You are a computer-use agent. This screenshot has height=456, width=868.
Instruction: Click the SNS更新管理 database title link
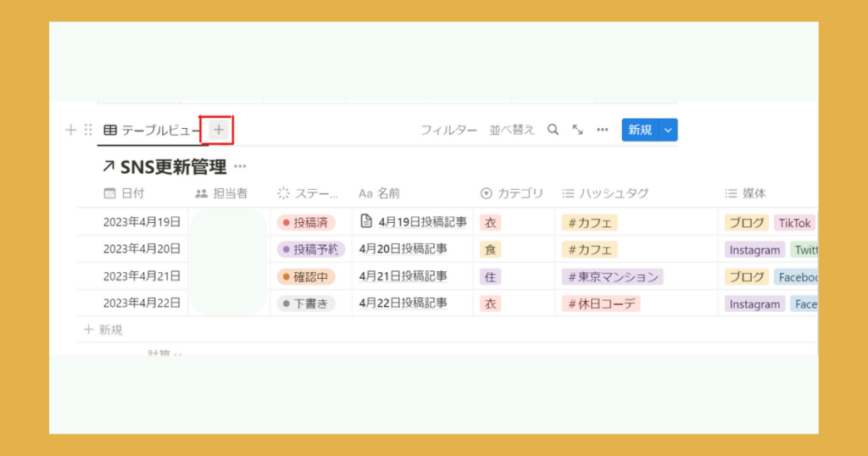click(x=173, y=167)
